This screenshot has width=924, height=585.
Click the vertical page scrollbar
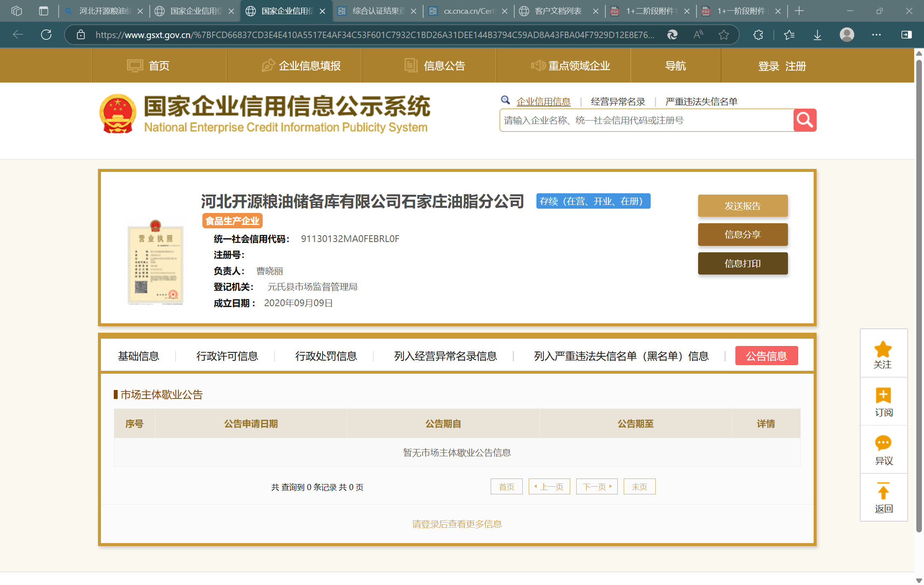click(919, 295)
